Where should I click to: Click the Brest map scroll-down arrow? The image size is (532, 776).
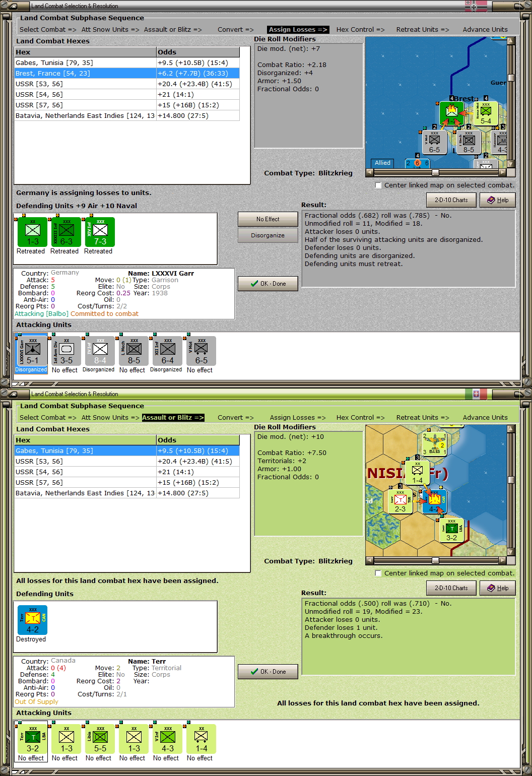511,164
